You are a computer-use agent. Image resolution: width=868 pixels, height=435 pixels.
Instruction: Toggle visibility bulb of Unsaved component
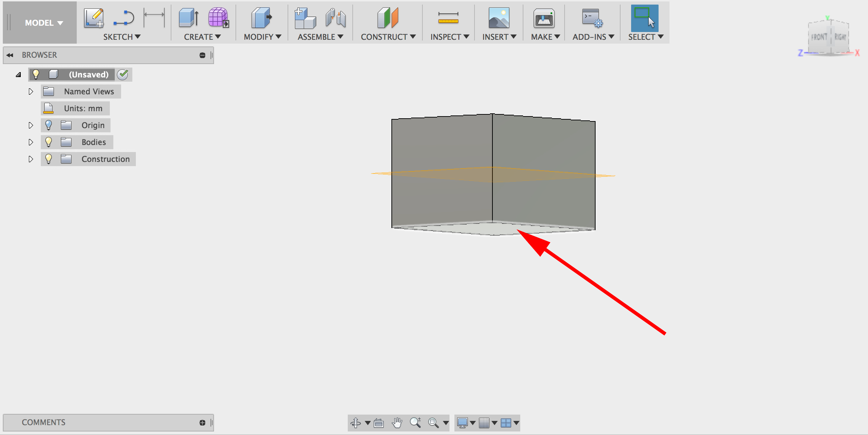tap(36, 74)
